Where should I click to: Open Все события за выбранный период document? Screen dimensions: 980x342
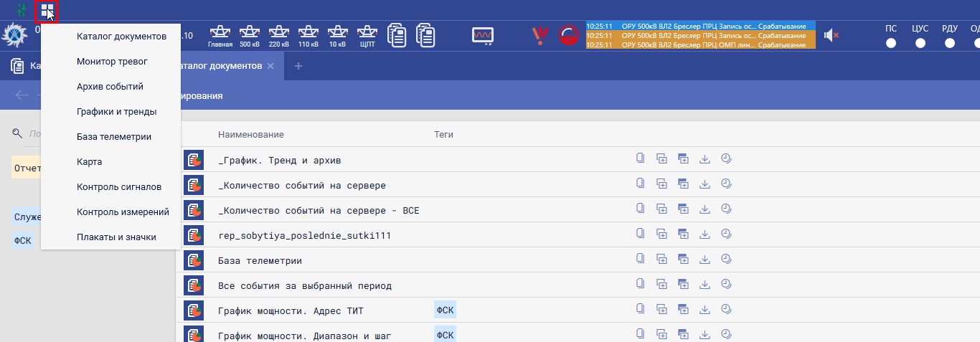(x=305, y=286)
